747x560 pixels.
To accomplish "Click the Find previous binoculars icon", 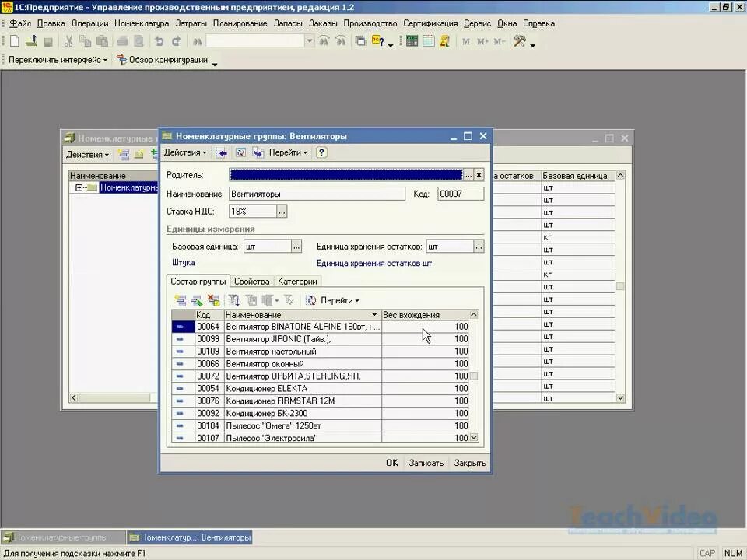I will tap(341, 41).
